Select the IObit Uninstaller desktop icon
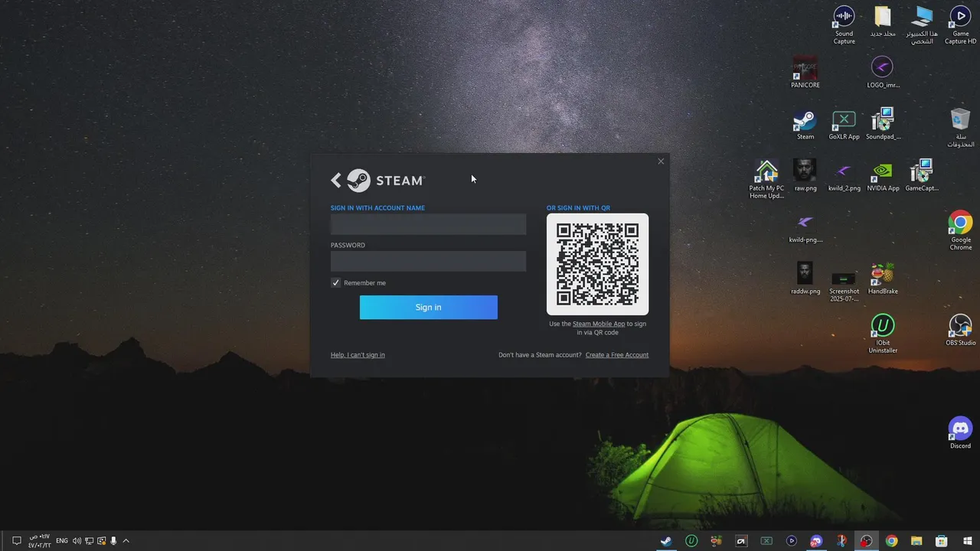Viewport: 980px width, 551px height. (883, 334)
